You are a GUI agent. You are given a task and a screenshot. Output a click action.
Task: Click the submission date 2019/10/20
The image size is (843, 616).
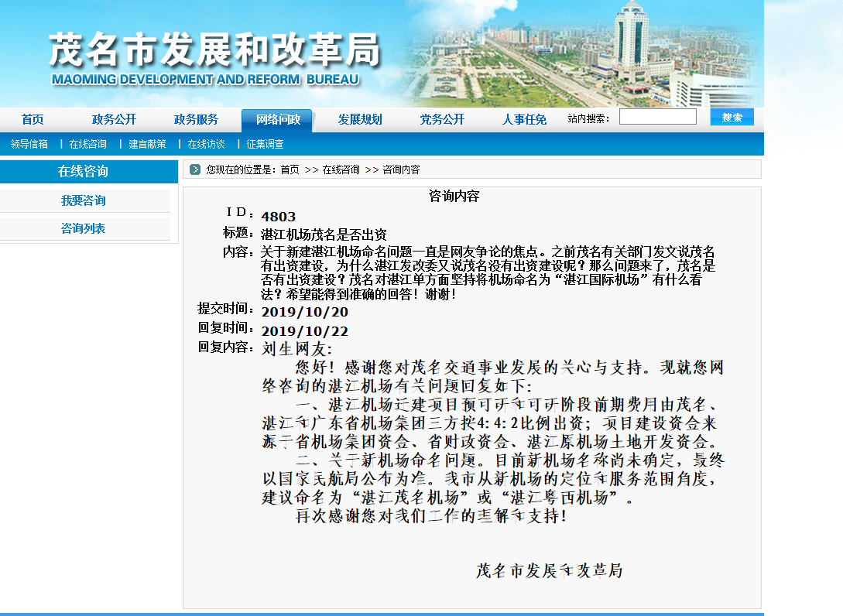click(x=305, y=312)
